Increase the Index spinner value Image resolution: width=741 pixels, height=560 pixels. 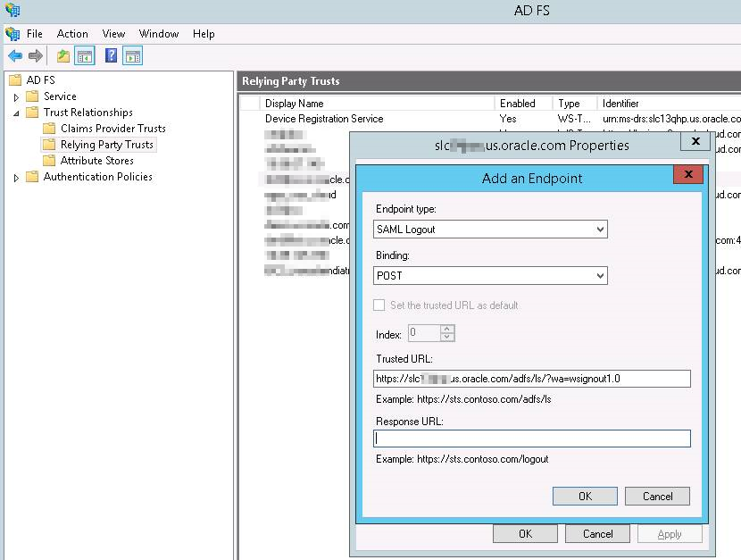coord(447,329)
